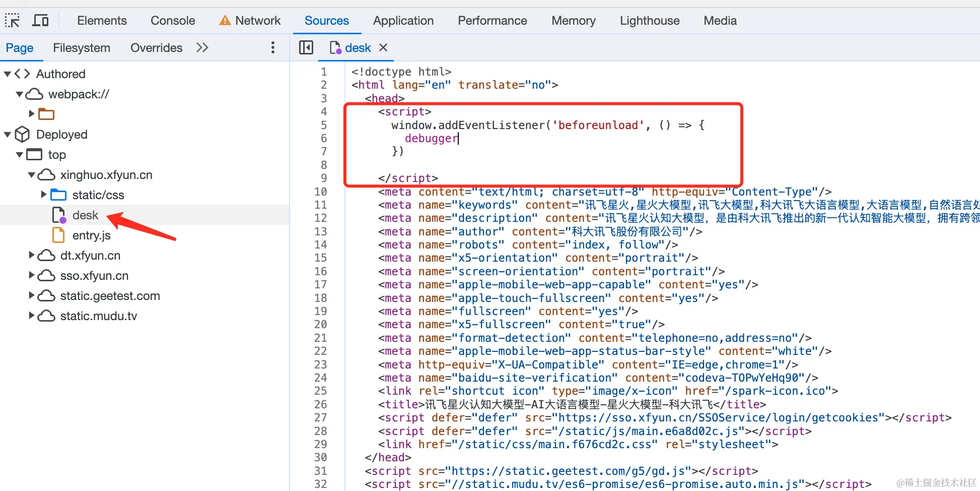Click line number 5 gutter
Image resolution: width=980 pixels, height=491 pixels.
[324, 125]
